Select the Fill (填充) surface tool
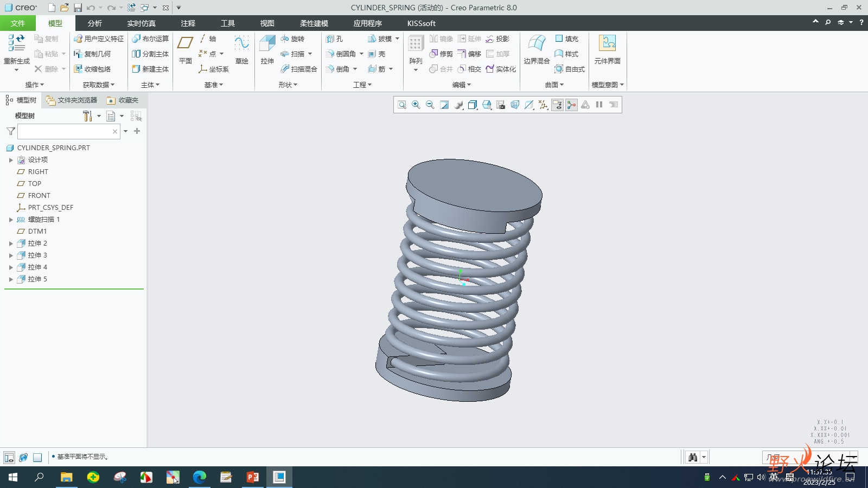The height and width of the screenshot is (488, 868). point(566,39)
